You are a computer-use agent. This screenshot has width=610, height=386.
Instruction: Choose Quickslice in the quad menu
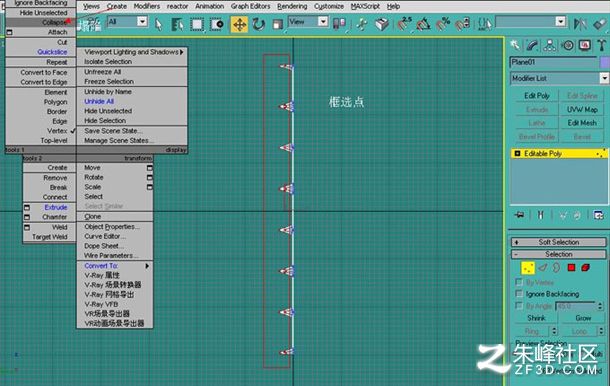coord(52,52)
